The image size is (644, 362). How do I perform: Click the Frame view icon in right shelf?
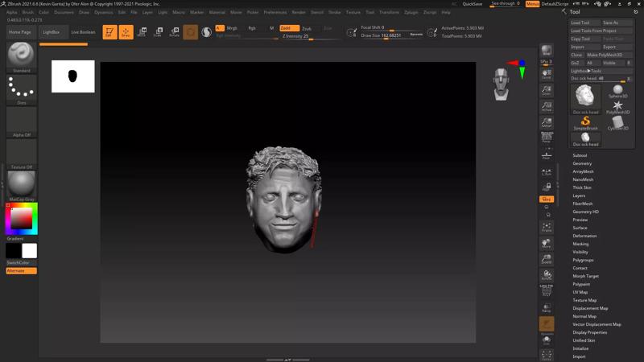tap(547, 228)
